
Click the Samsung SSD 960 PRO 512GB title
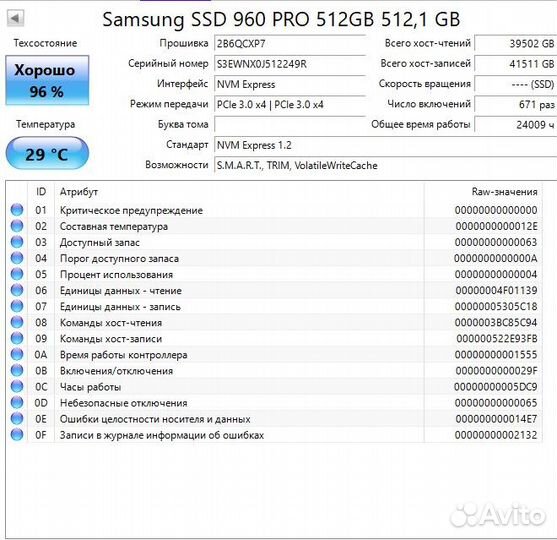[x=281, y=19]
